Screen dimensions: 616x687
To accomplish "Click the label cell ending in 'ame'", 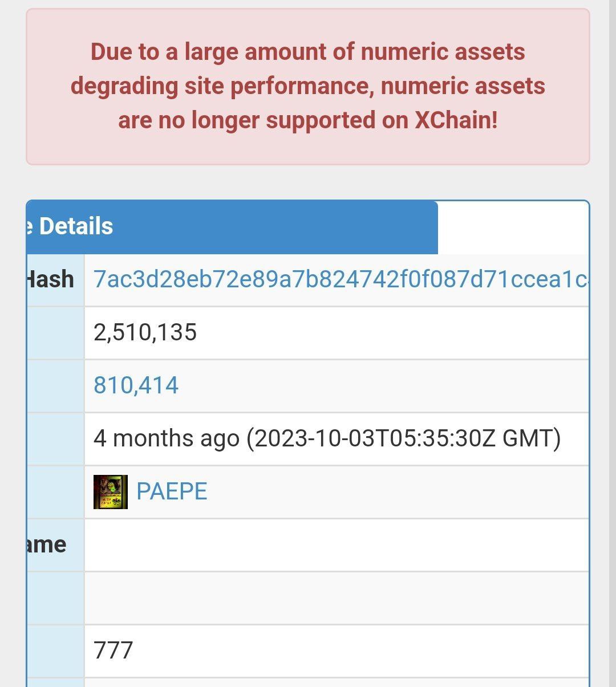I will 55,545.
